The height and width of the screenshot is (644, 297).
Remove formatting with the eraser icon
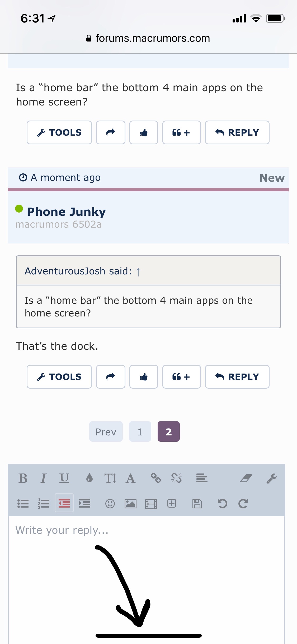click(246, 478)
